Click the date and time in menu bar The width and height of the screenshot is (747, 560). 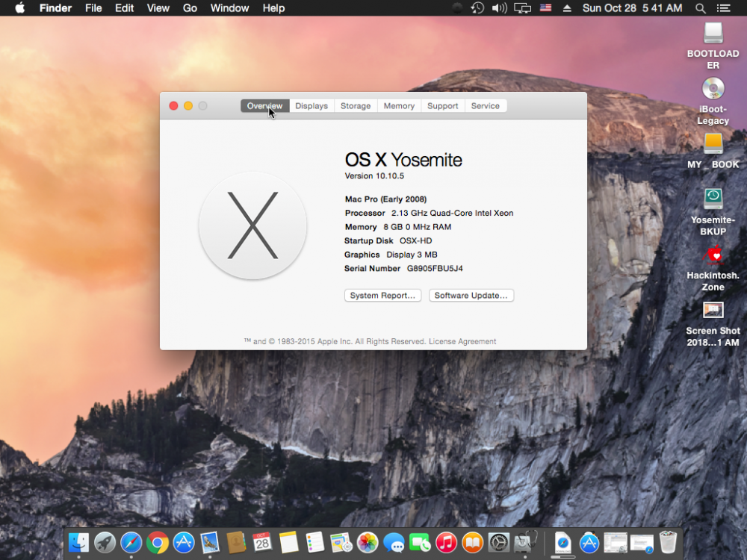[x=632, y=8]
